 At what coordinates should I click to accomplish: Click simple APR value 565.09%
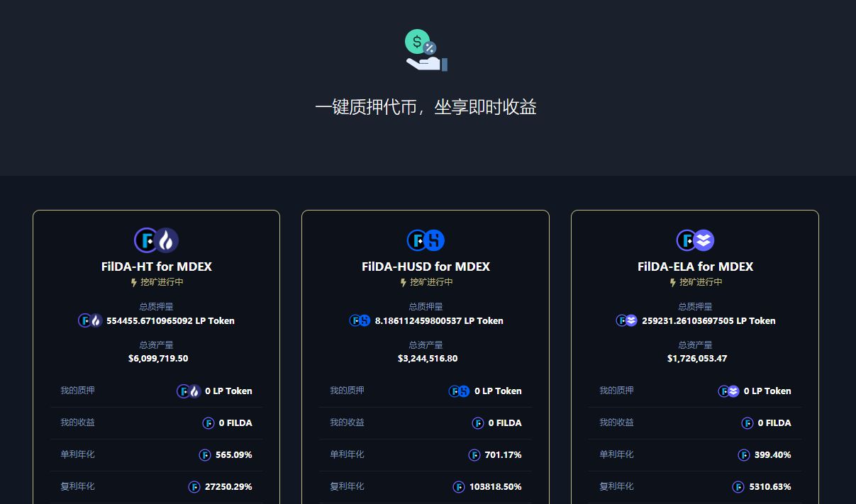click(234, 454)
